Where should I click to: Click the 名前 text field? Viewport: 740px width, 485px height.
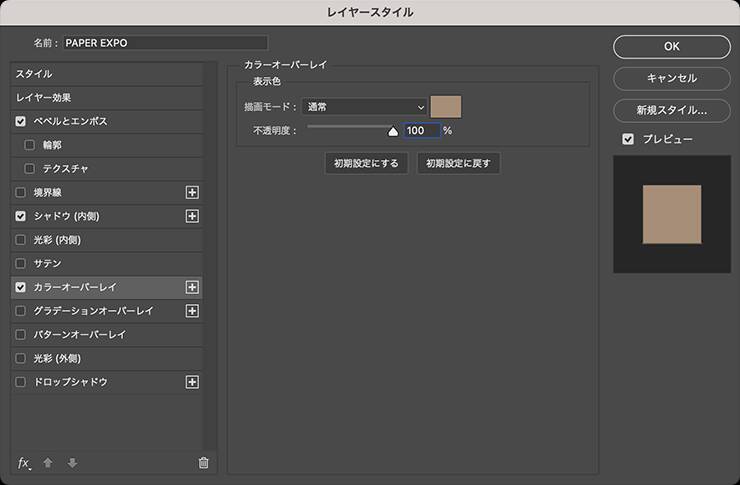click(x=165, y=43)
